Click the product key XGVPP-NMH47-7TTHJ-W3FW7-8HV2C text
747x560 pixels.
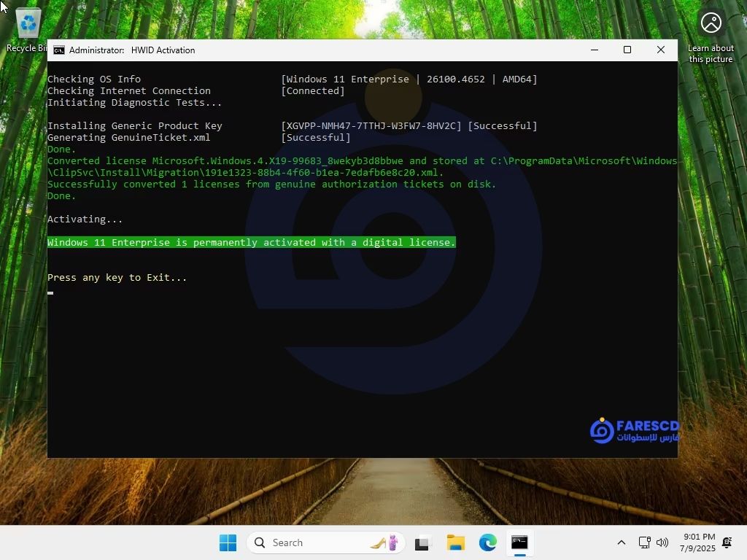pos(371,125)
